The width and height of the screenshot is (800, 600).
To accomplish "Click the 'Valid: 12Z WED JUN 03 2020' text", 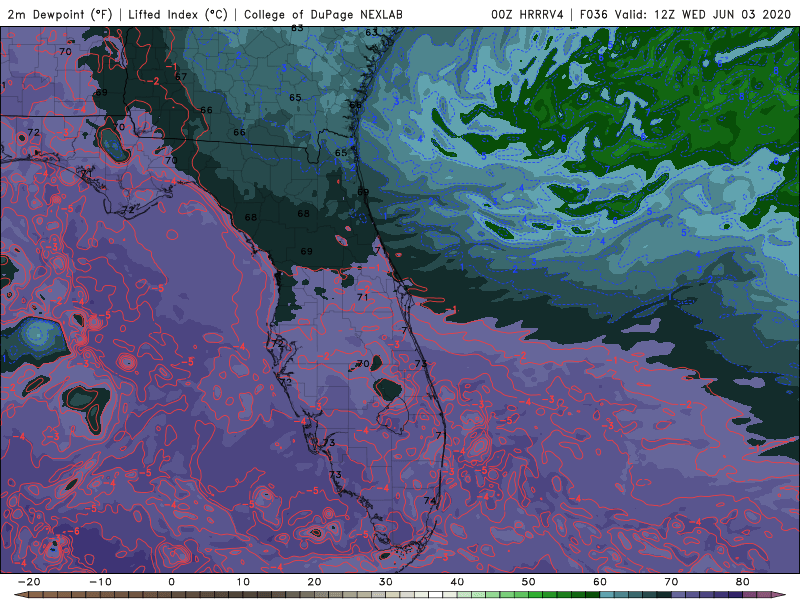I will coord(703,14).
